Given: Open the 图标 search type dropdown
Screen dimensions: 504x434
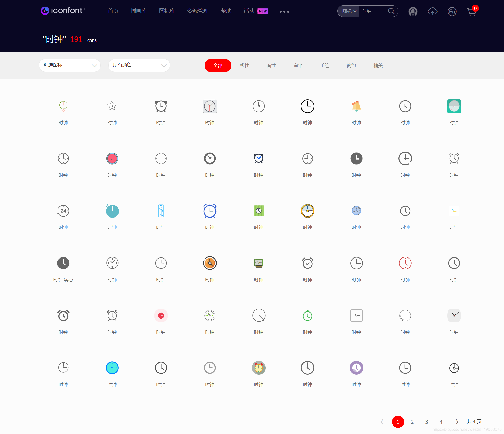Looking at the screenshot, I should tap(349, 11).
